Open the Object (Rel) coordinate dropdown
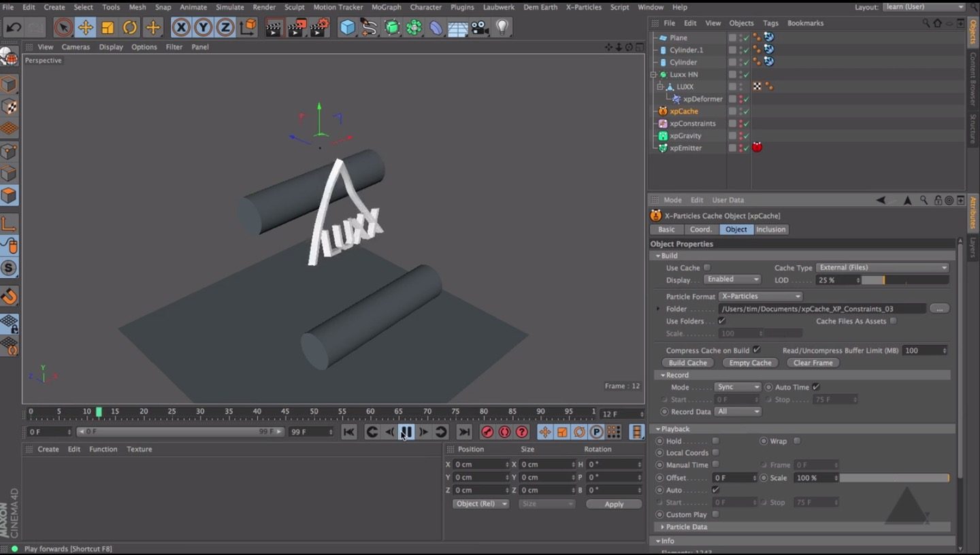This screenshot has width=980, height=555. click(x=480, y=504)
